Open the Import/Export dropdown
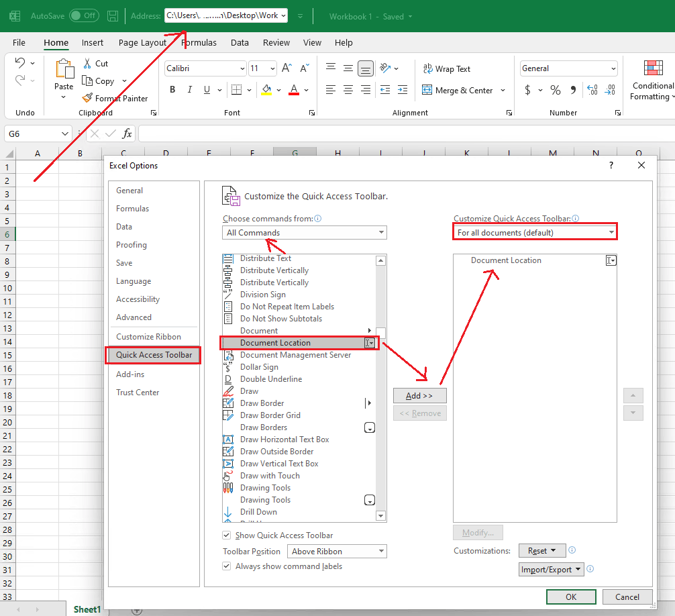This screenshot has height=616, width=675. tap(551, 570)
